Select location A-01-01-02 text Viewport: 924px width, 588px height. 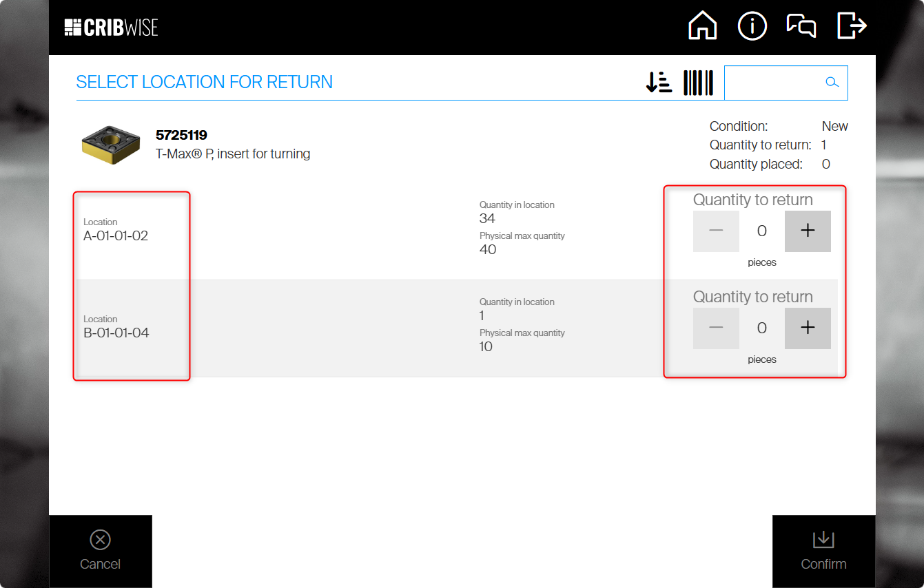(x=116, y=235)
